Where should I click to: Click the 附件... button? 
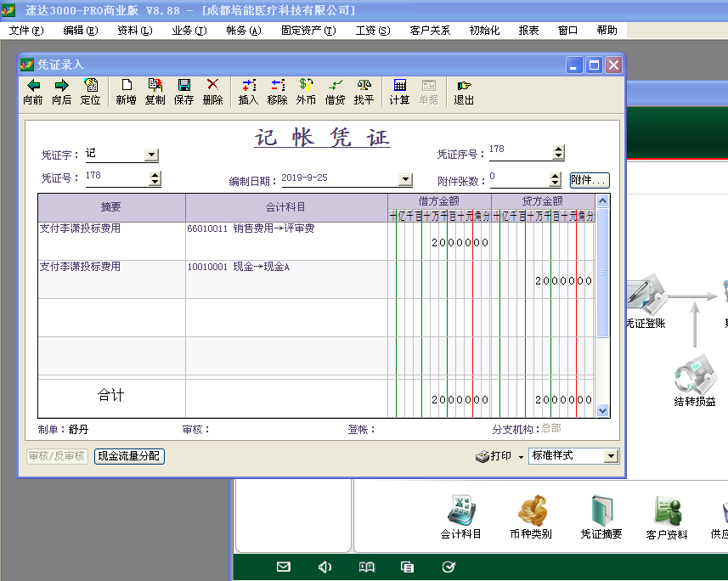point(589,180)
